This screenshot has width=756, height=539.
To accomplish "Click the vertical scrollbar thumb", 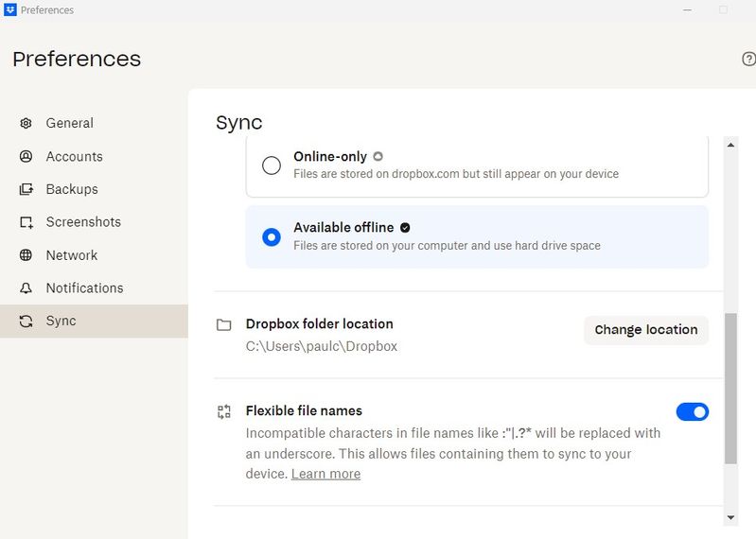I will [730, 388].
